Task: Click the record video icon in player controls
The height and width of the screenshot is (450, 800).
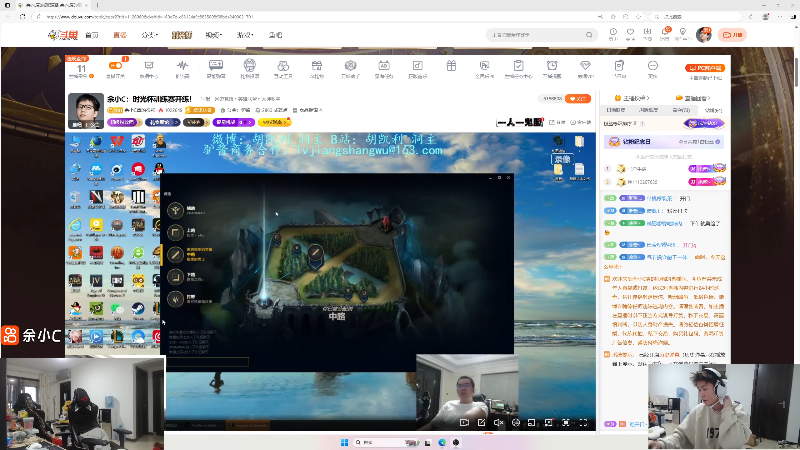Action: pos(464,422)
